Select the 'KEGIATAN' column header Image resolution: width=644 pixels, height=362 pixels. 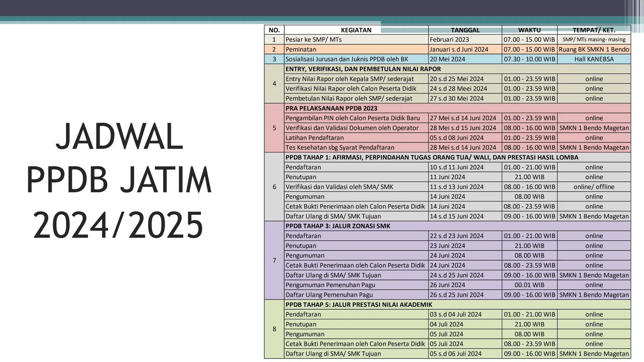coord(356,30)
